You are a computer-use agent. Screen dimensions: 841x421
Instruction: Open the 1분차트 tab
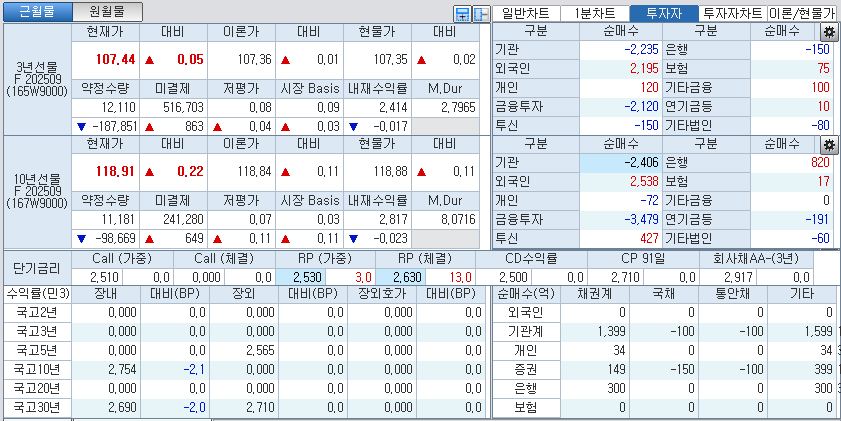(x=595, y=13)
